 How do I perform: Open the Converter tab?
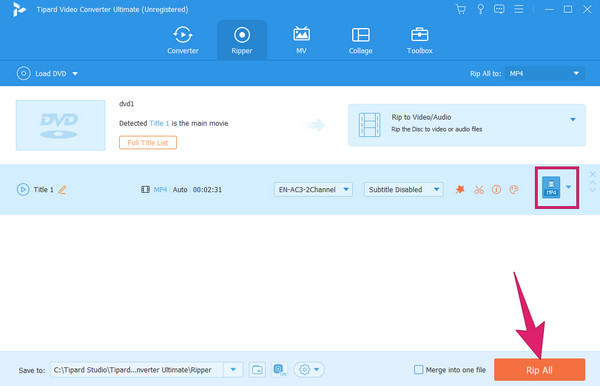tap(183, 40)
